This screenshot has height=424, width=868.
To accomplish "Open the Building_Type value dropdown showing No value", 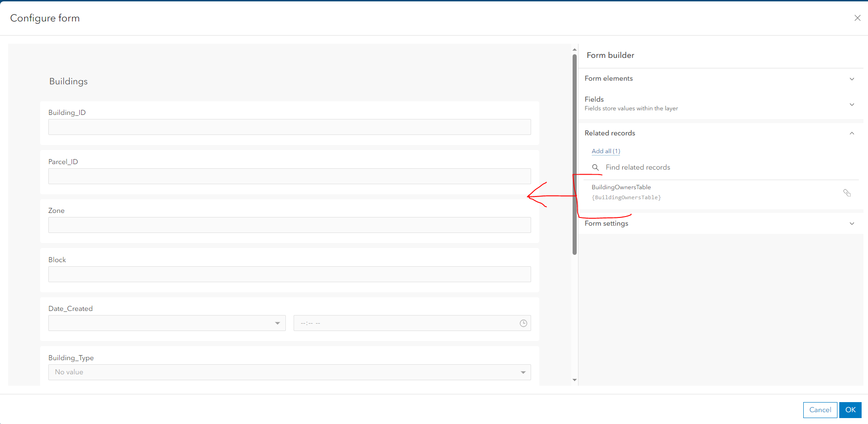I will point(522,372).
